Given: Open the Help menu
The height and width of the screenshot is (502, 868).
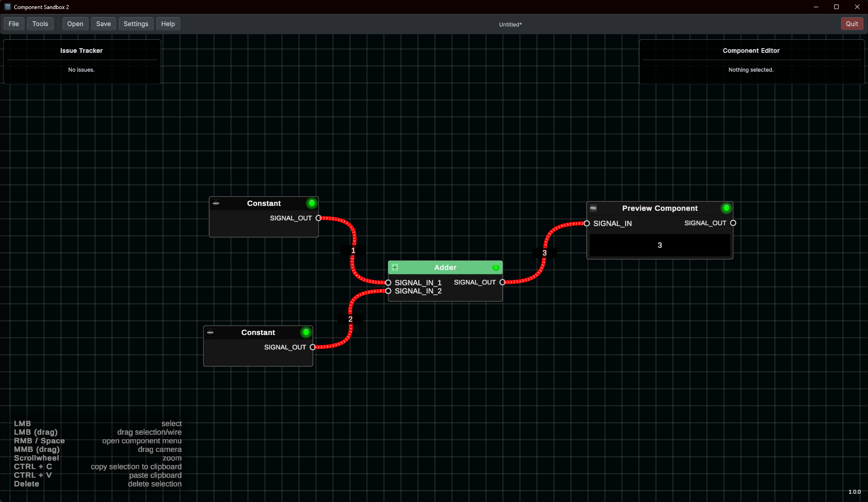Looking at the screenshot, I should tap(168, 24).
